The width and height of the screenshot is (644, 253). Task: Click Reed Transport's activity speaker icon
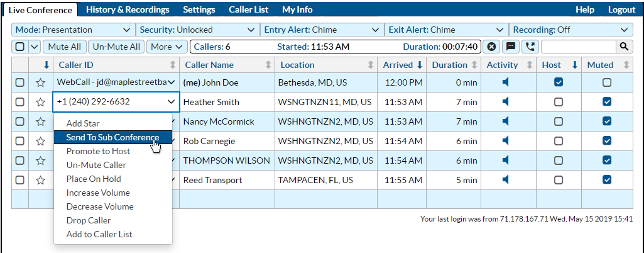point(506,180)
